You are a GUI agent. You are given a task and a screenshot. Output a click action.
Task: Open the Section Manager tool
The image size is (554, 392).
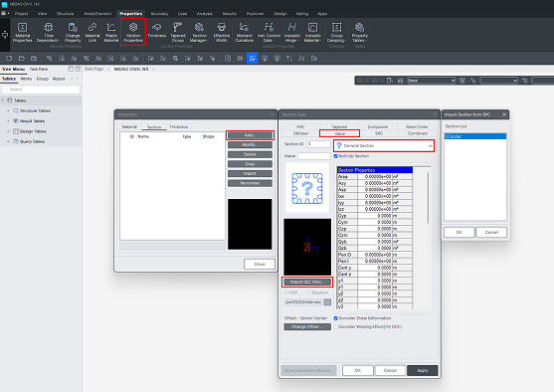(199, 32)
